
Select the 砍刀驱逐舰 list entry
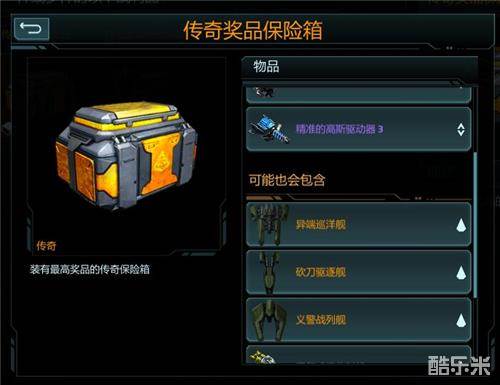point(358,272)
